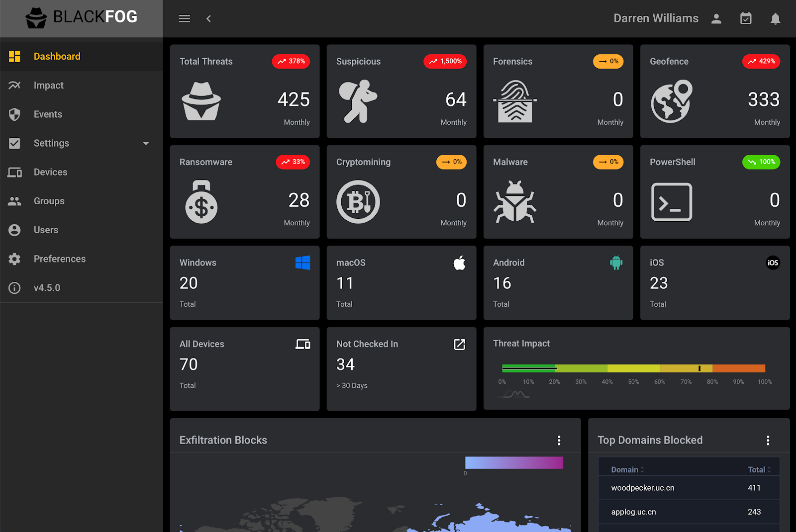Click the Darren Williams username
Viewport: 796px width, 532px height.
[x=656, y=18]
